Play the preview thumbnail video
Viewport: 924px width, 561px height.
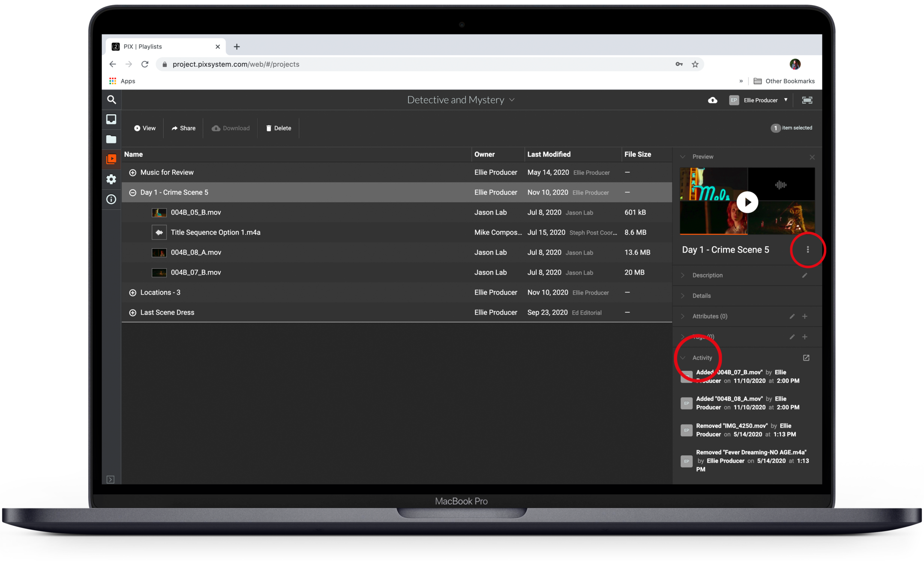click(x=747, y=202)
